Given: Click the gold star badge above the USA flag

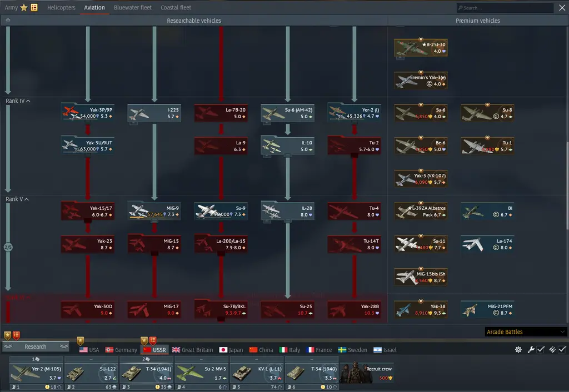Looking at the screenshot, I should (x=80, y=340).
